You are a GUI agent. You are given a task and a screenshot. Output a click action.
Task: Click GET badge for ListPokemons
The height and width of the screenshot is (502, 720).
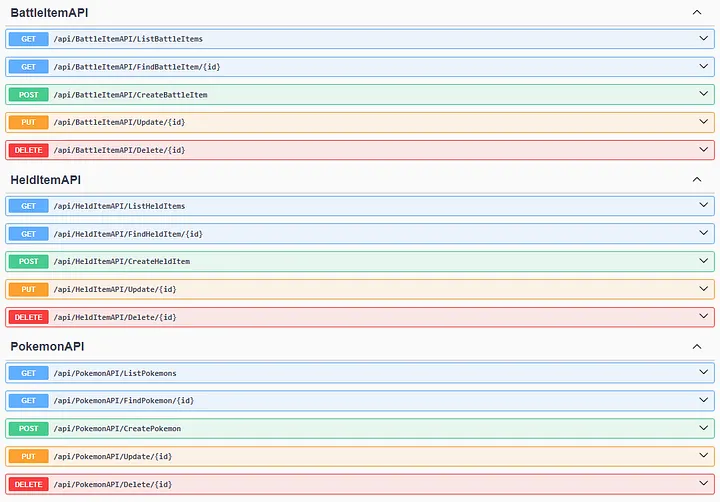coord(28,373)
